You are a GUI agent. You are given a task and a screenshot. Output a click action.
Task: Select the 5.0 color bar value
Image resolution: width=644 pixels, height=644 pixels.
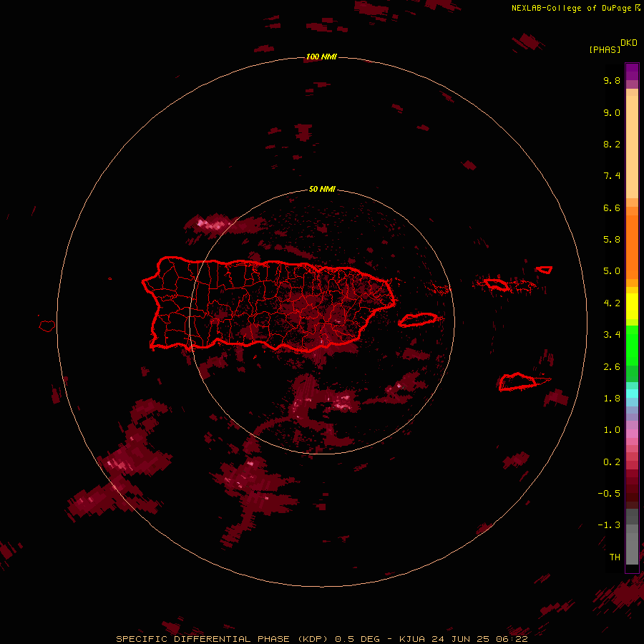coord(612,271)
